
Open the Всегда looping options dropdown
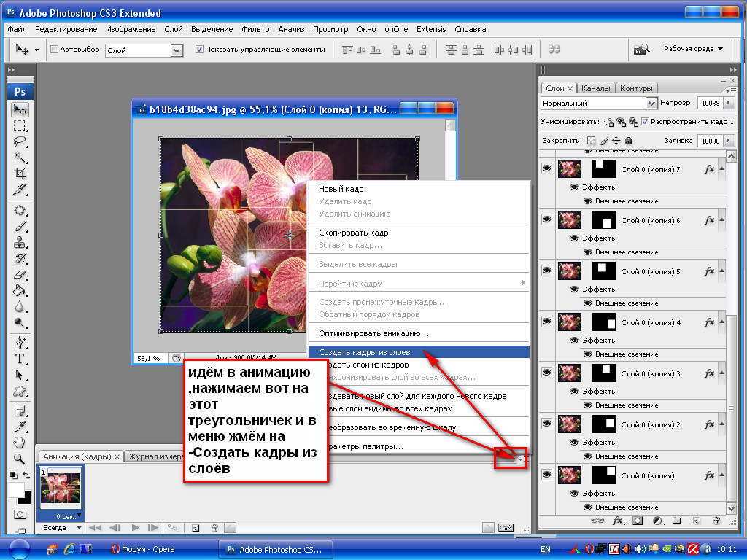79,527
